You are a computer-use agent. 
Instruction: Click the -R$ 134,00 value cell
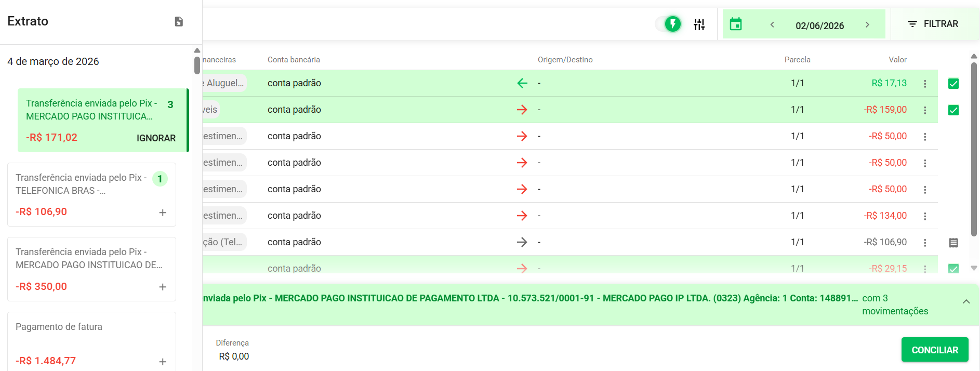click(885, 216)
